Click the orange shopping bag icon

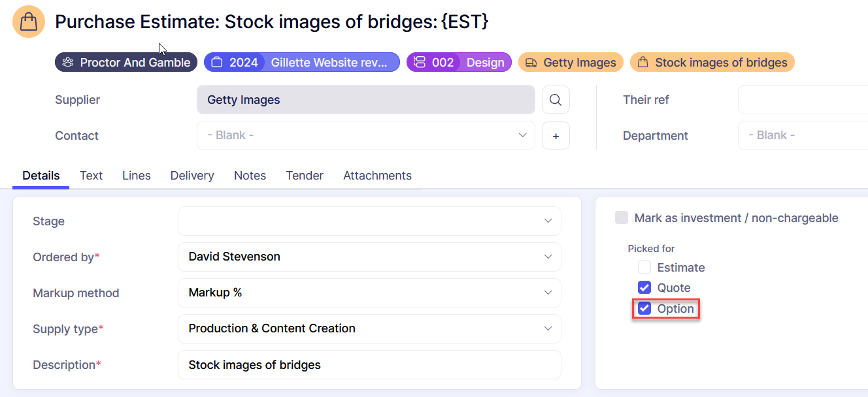pyautogui.click(x=29, y=22)
